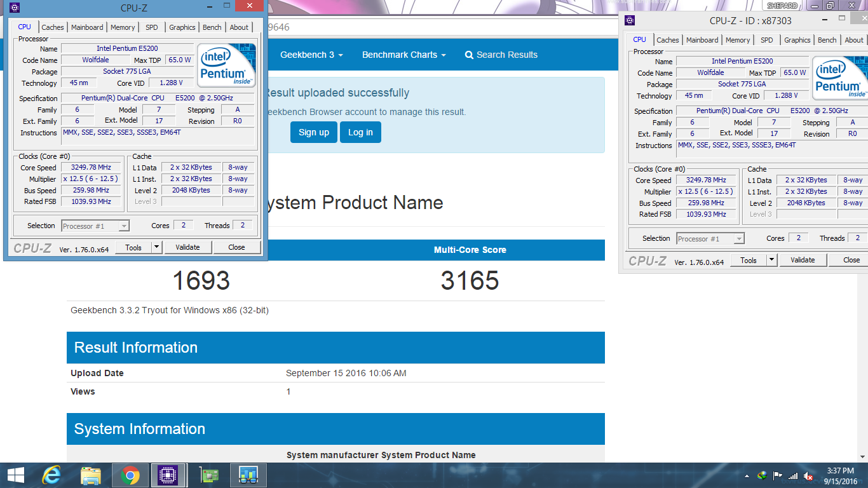Open Mainboard tab in left CPU-Z window
Image resolution: width=868 pixels, height=488 pixels.
pos(87,27)
